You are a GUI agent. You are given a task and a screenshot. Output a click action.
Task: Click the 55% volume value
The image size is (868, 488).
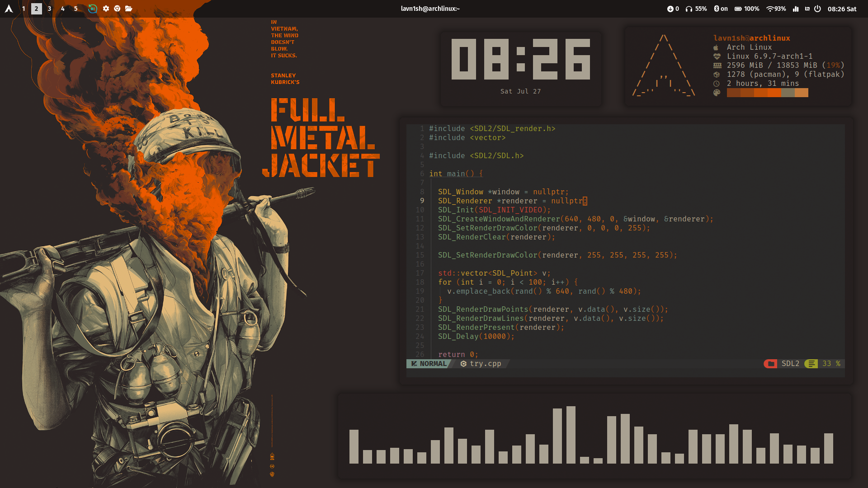pos(701,9)
